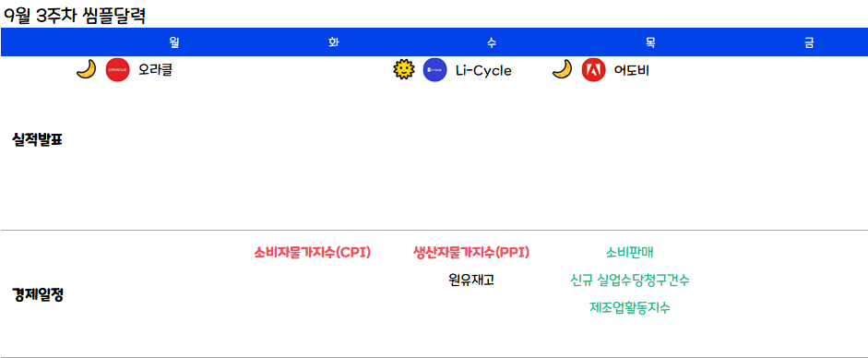Click the red Adobe logo icon
Image resolution: width=868 pixels, height=358 pixels.
[x=593, y=70]
